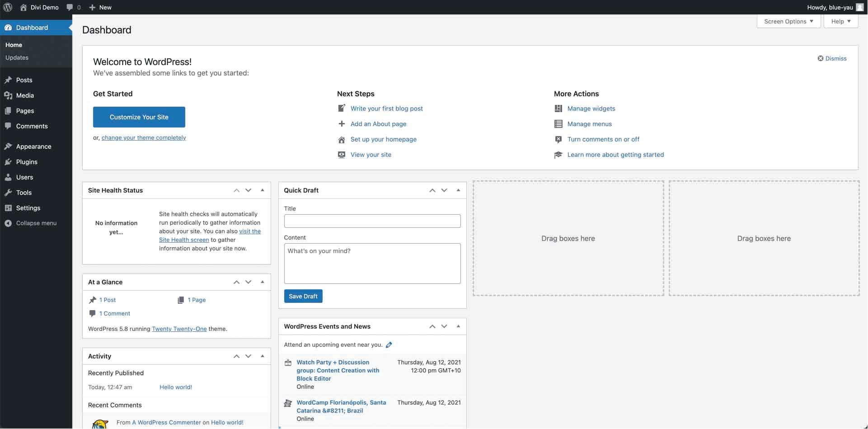Click the + New icon in the toolbar
This screenshot has height=429, width=868.
coord(93,7)
